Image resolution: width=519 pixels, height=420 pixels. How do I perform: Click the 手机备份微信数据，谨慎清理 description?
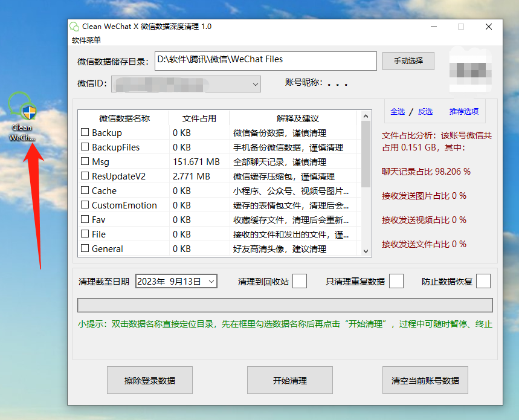coord(288,147)
